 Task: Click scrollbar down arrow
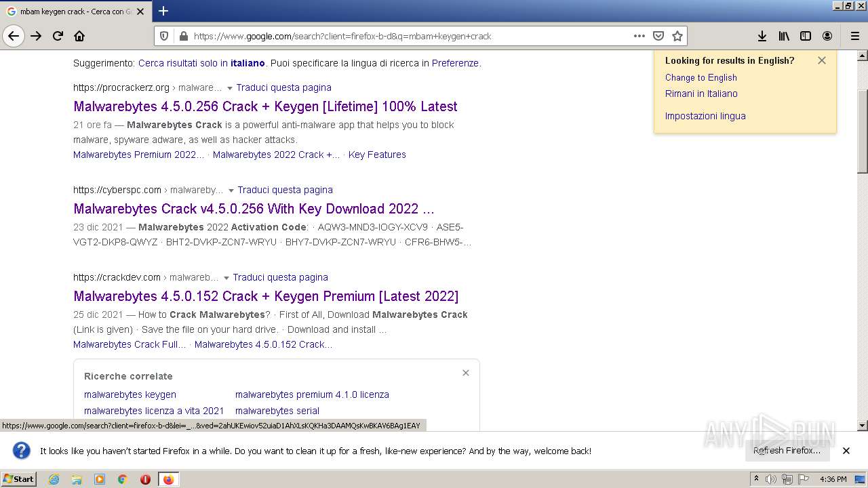coord(862,426)
